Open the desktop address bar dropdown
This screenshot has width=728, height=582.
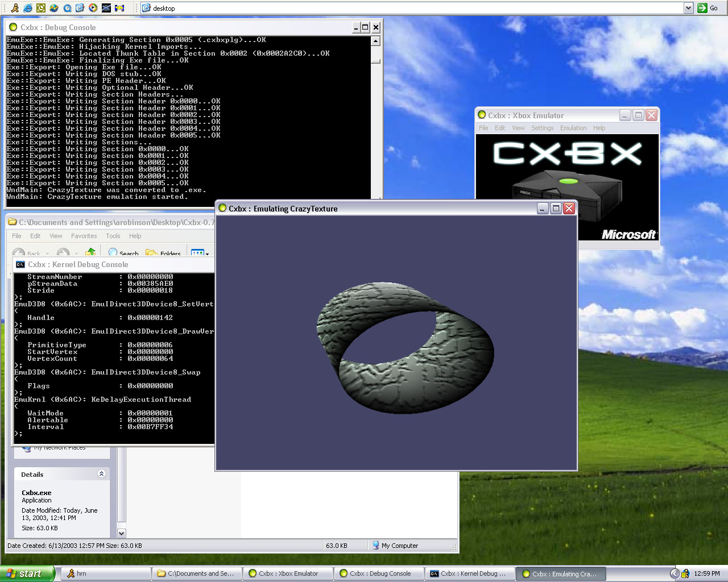coord(688,8)
